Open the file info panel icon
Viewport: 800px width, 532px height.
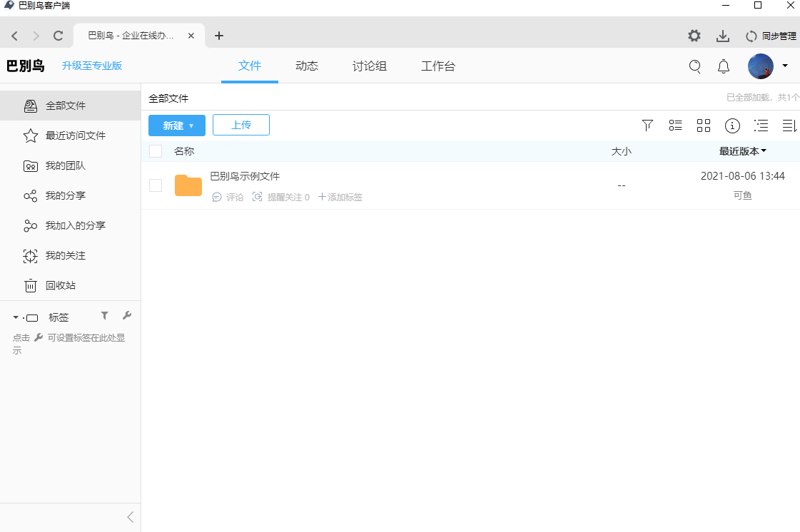[732, 126]
